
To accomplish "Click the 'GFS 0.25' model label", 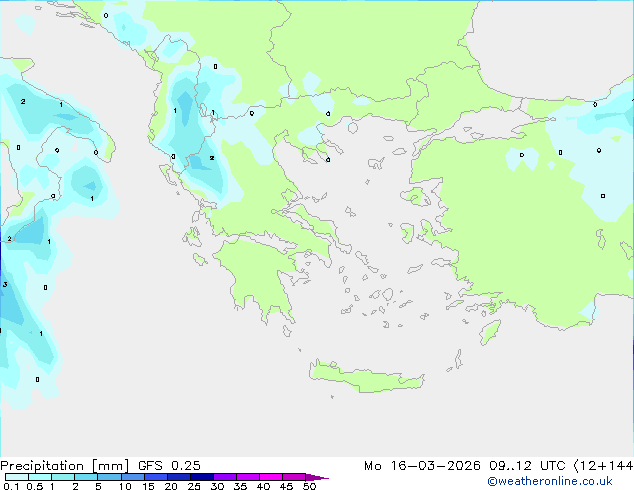I will pos(169,466).
